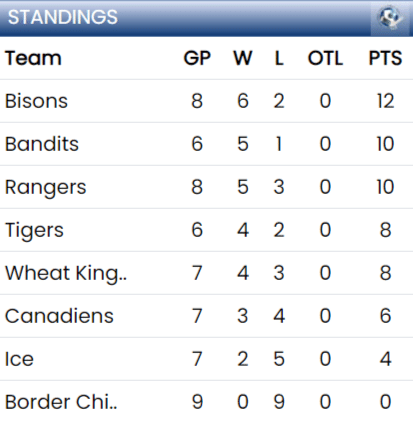Open the Canadiens team link
This screenshot has height=421, width=413.
tap(59, 316)
